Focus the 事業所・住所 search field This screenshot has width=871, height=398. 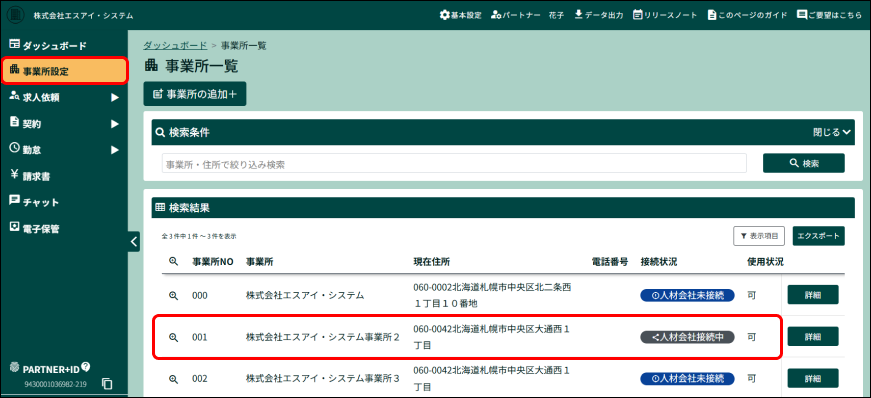tap(454, 164)
